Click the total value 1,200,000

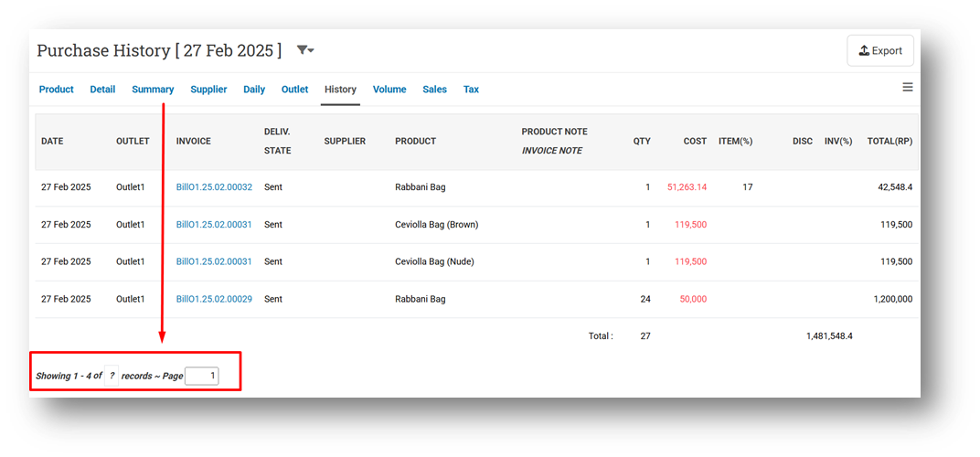pyautogui.click(x=893, y=299)
